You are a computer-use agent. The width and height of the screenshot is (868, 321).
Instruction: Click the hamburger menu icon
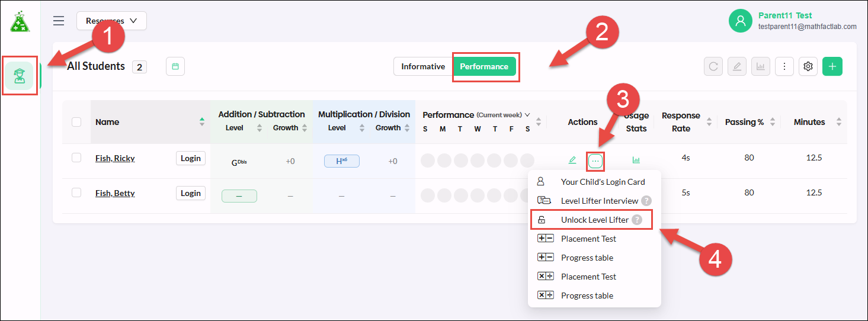click(x=59, y=21)
